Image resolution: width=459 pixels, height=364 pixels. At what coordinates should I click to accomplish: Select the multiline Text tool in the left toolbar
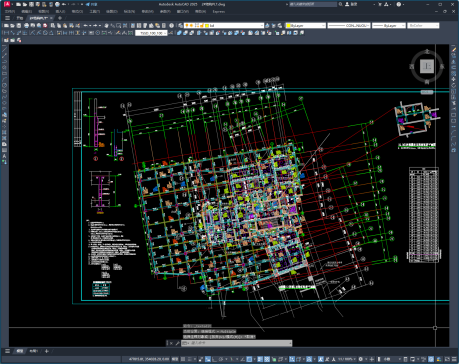[x=4, y=156]
